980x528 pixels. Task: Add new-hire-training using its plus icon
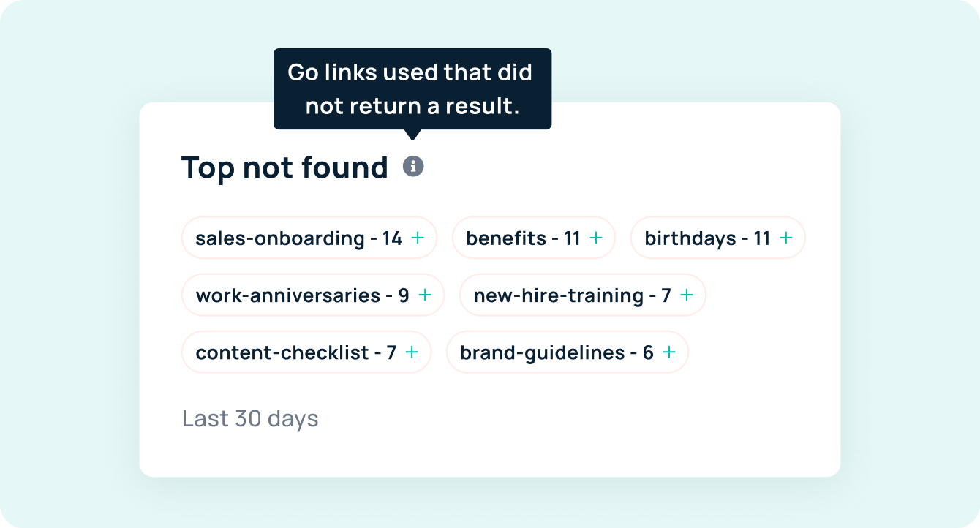[687, 295]
